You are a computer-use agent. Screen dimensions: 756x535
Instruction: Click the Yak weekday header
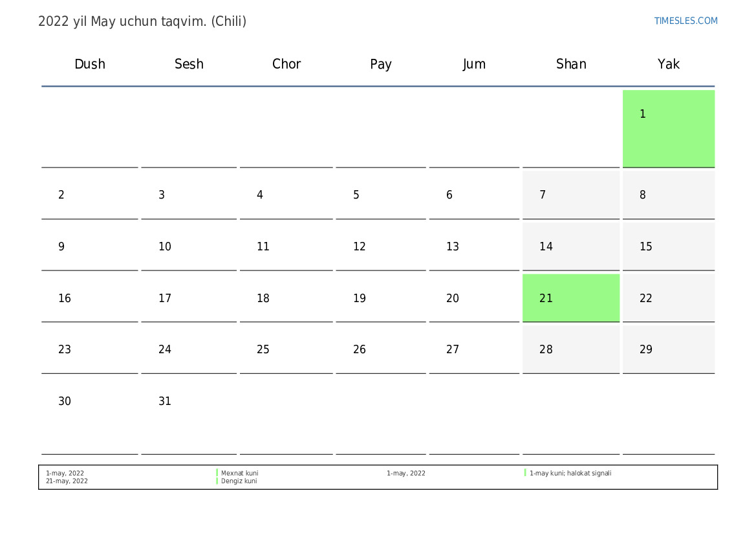click(668, 64)
